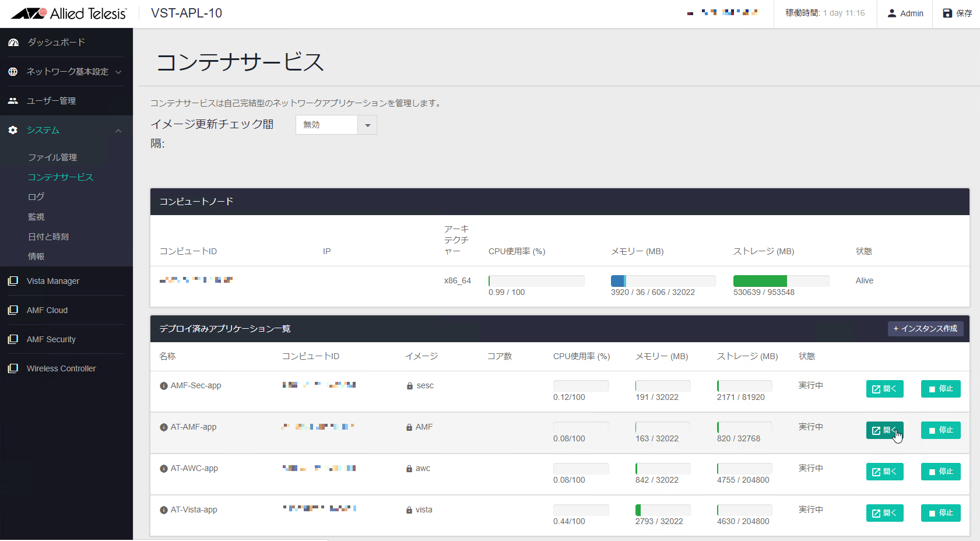Click the ストレージ (MB) header in compute node table

pyautogui.click(x=764, y=252)
